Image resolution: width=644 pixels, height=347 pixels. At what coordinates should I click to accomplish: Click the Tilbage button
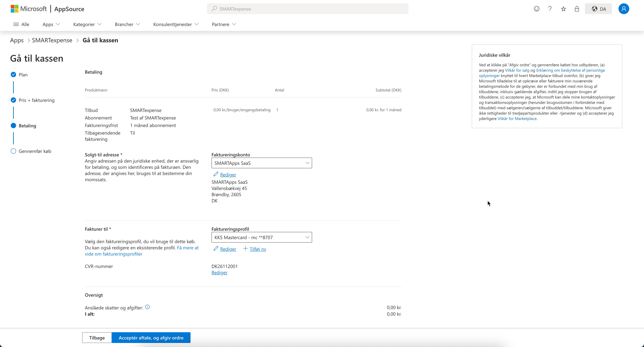[x=97, y=338]
